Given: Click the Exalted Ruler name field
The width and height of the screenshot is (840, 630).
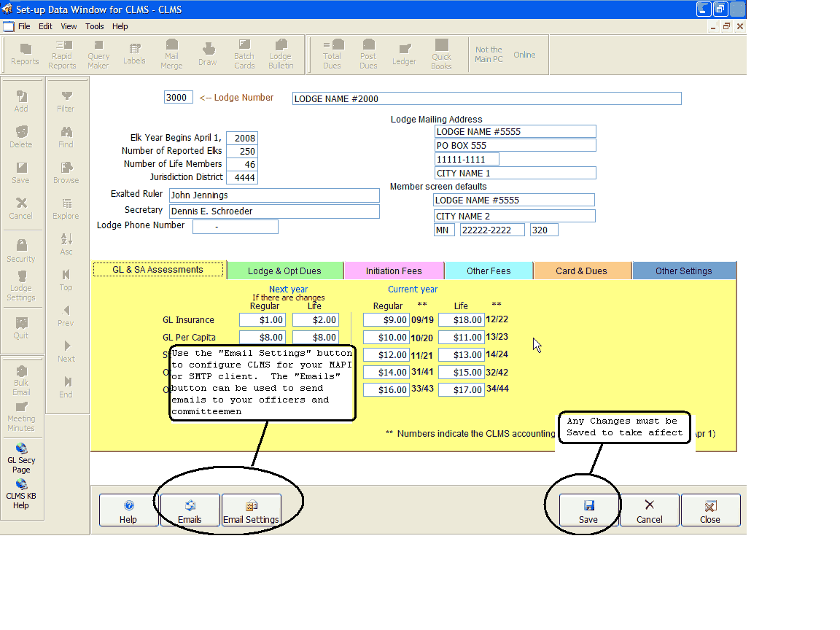Looking at the screenshot, I should (x=274, y=195).
